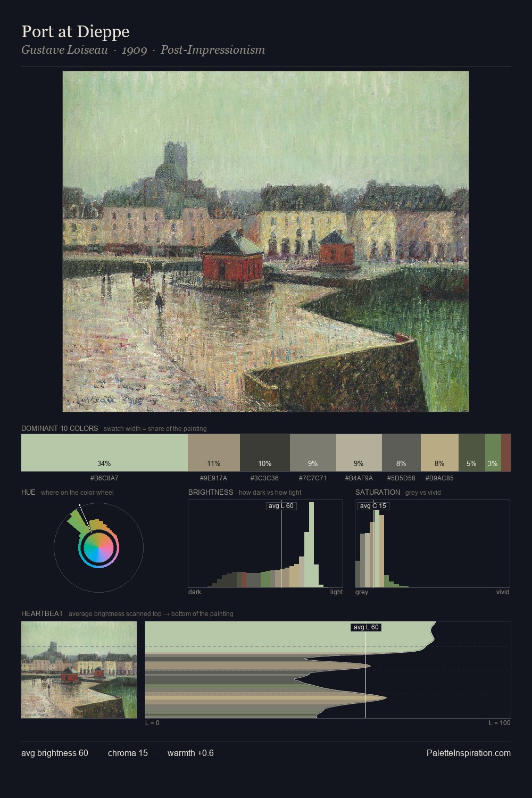Click hex code label "#9E917A"

213,478
